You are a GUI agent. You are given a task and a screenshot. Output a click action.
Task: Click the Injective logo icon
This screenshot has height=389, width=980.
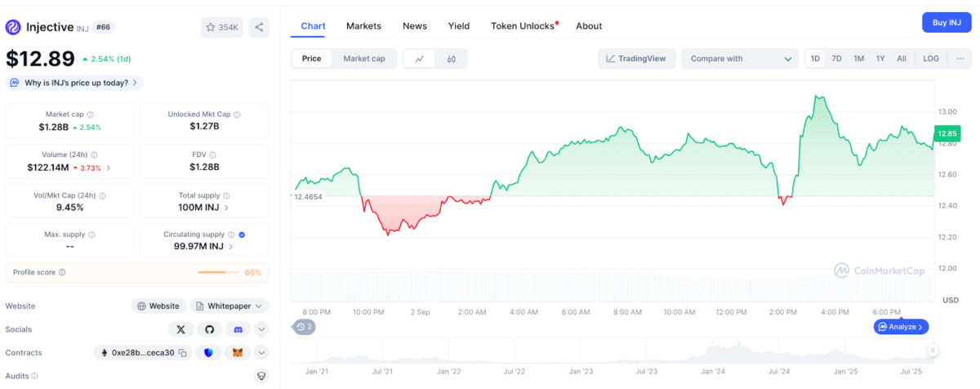click(14, 27)
